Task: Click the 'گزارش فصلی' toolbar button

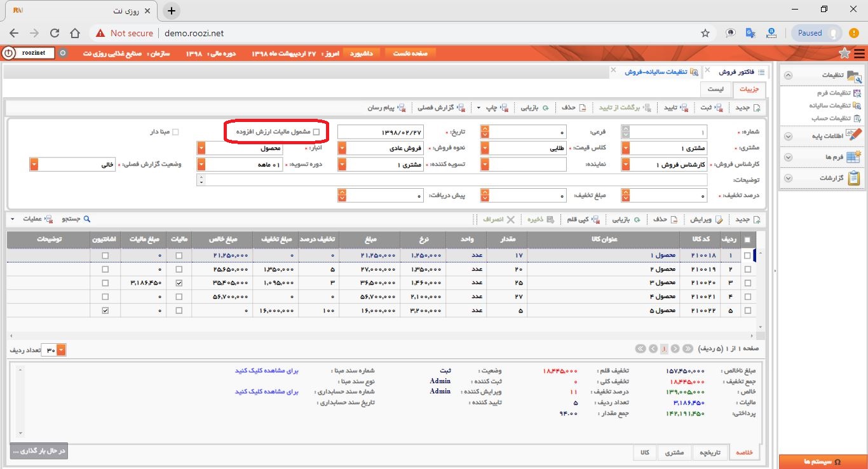Action: pos(440,108)
